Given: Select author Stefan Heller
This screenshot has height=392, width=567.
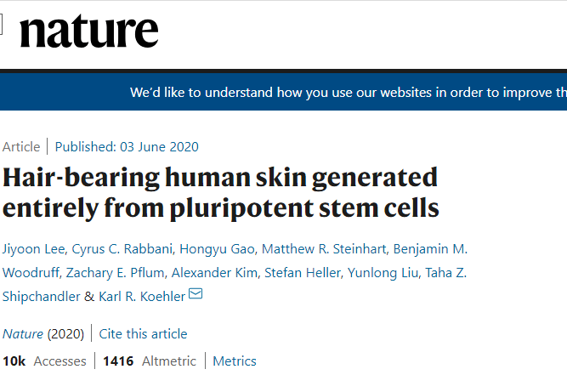Looking at the screenshot, I should (x=303, y=273).
